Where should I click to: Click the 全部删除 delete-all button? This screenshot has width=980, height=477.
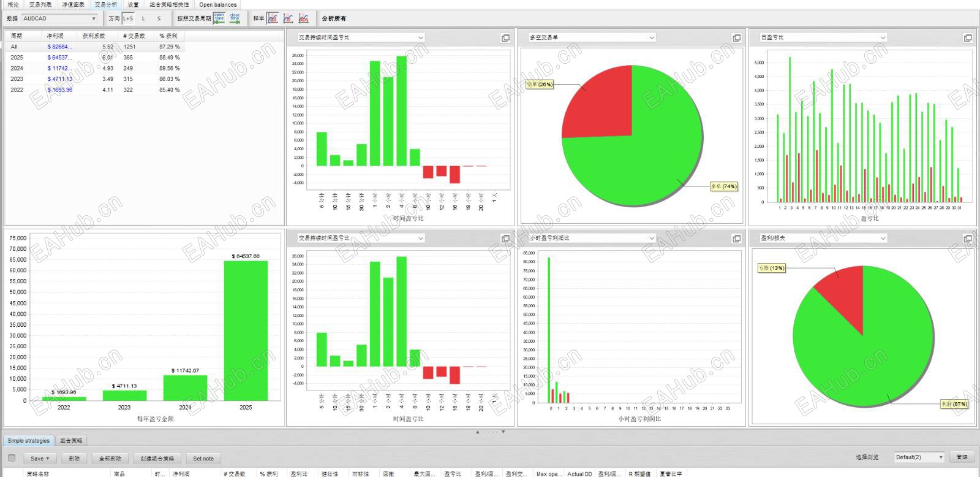tap(110, 458)
